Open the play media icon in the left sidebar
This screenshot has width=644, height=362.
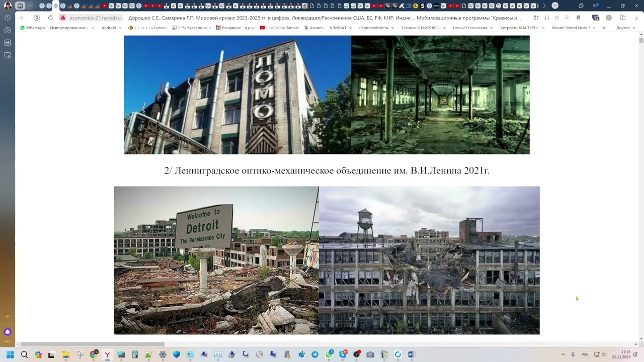click(8, 30)
